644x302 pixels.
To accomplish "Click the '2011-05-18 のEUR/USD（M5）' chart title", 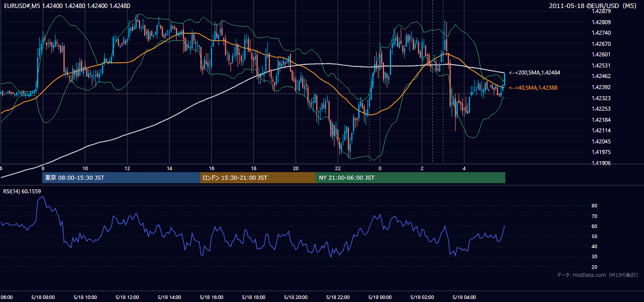I will (x=594, y=6).
